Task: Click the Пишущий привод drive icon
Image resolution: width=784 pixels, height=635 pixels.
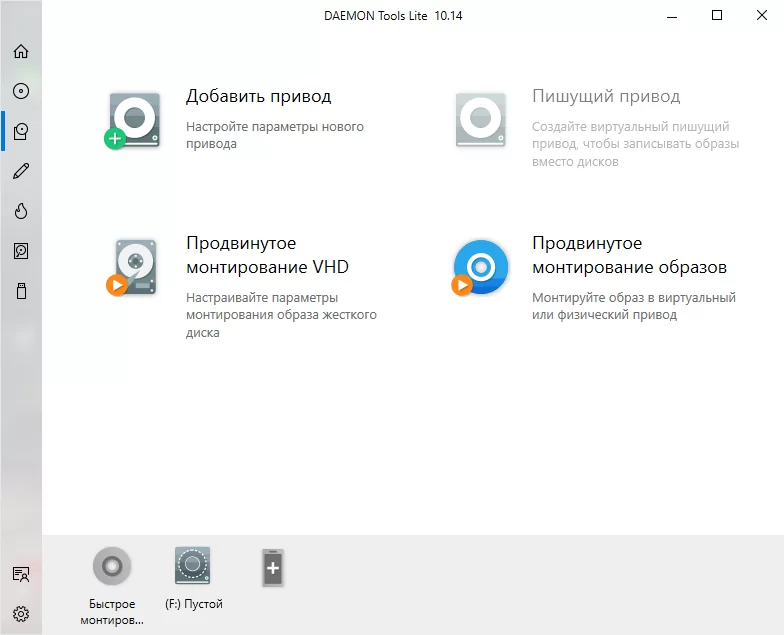Action: [x=480, y=120]
